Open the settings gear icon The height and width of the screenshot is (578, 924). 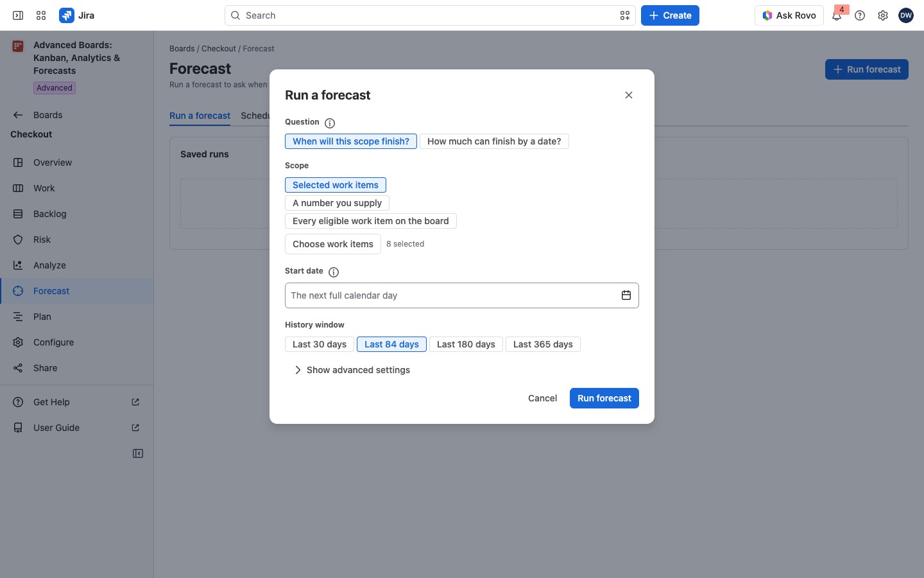point(883,15)
